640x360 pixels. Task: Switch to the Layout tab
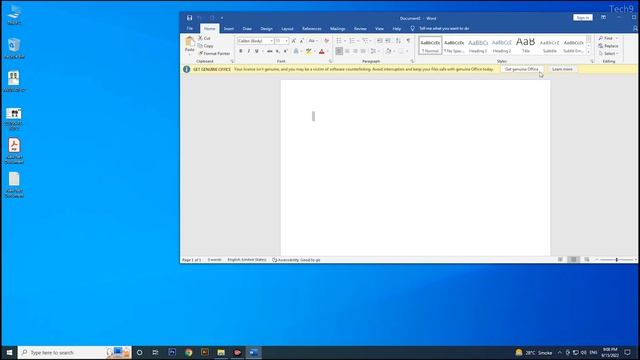[287, 29]
